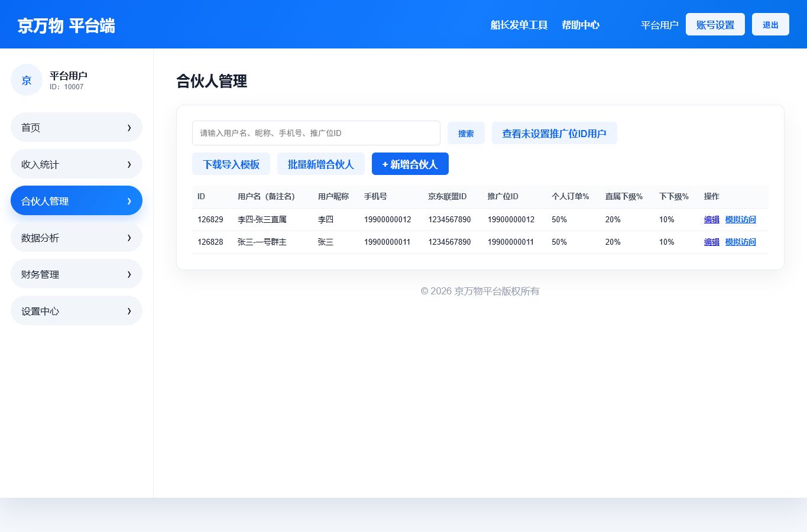Screen dimensions: 807x532
Task: Click 合伙人管理 page heading
Action: [x=212, y=81]
